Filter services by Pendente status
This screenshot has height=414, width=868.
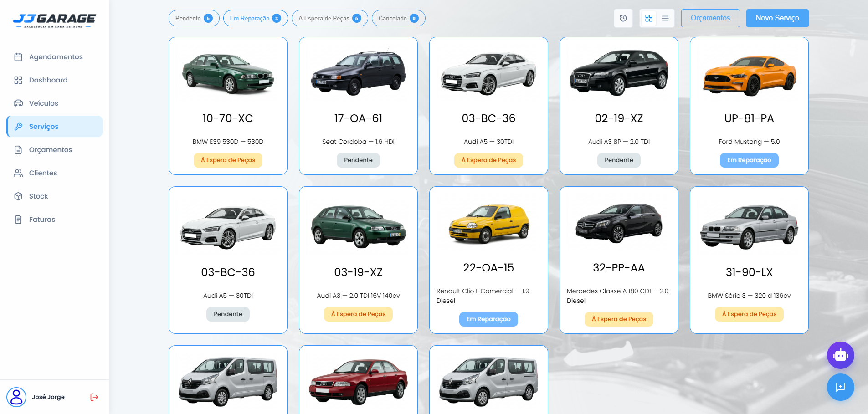194,18
